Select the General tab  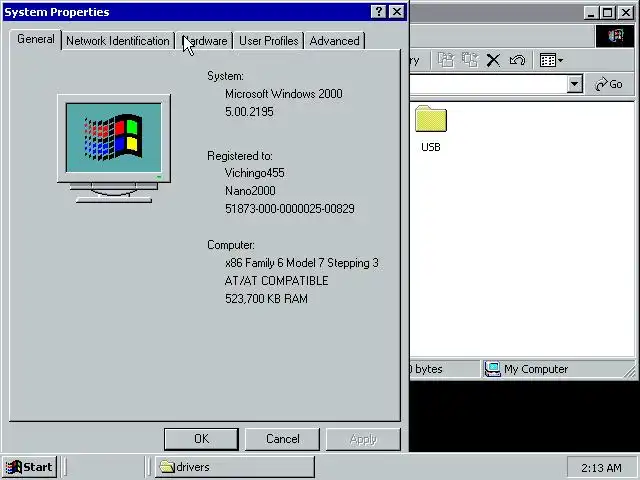[x=36, y=40]
